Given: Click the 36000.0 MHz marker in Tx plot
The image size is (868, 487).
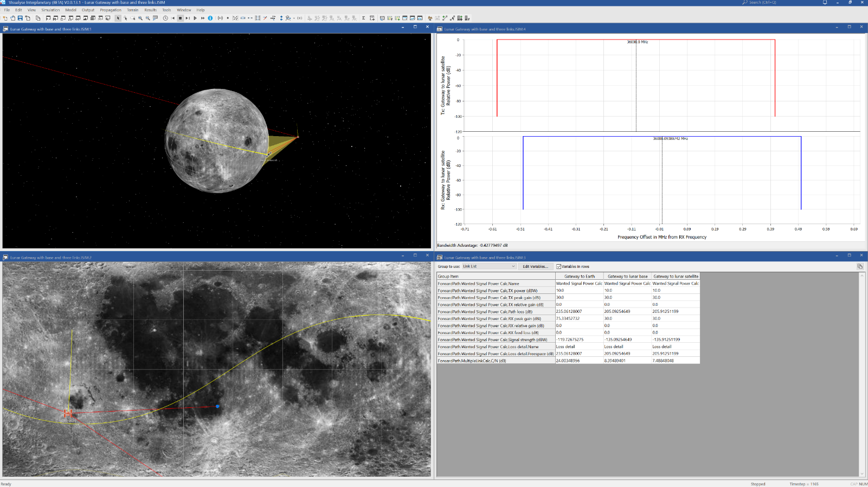Looking at the screenshot, I should [638, 42].
